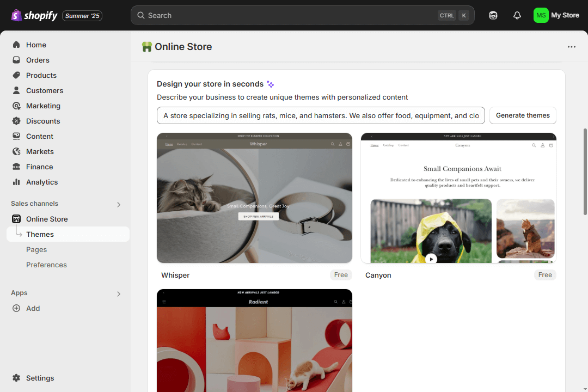This screenshot has width=588, height=392.
Task: Click the Analytics bar chart icon
Action: click(x=16, y=182)
